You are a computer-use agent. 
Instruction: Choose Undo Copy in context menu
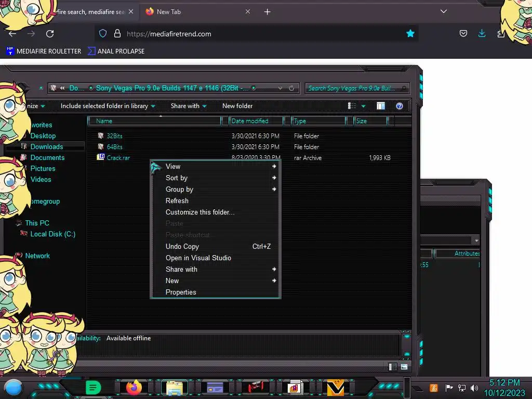[216, 246]
